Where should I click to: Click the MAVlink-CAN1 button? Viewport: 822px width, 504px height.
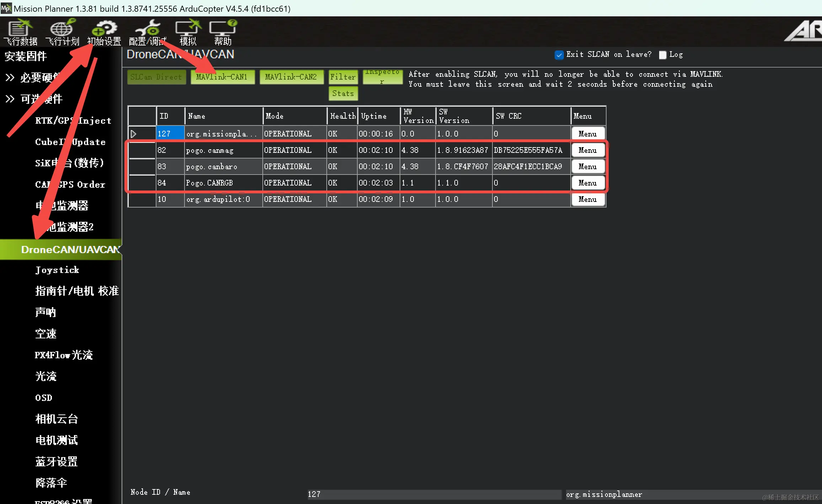[222, 77]
